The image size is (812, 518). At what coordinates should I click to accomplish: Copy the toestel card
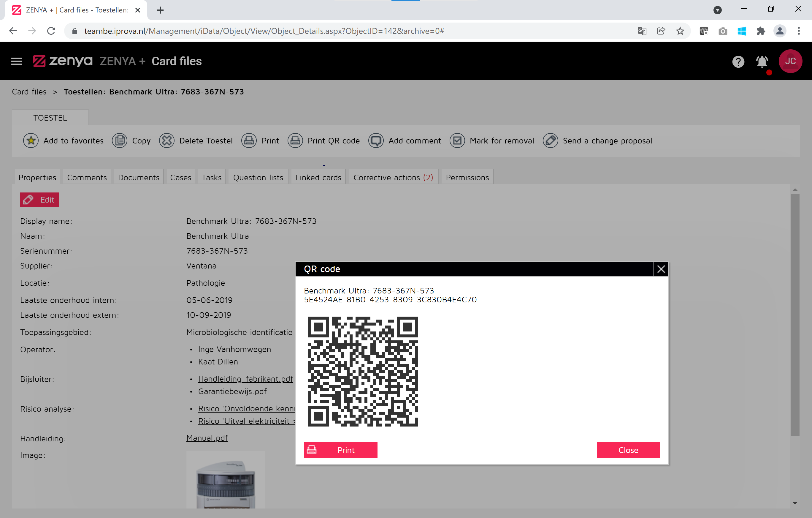(x=131, y=141)
